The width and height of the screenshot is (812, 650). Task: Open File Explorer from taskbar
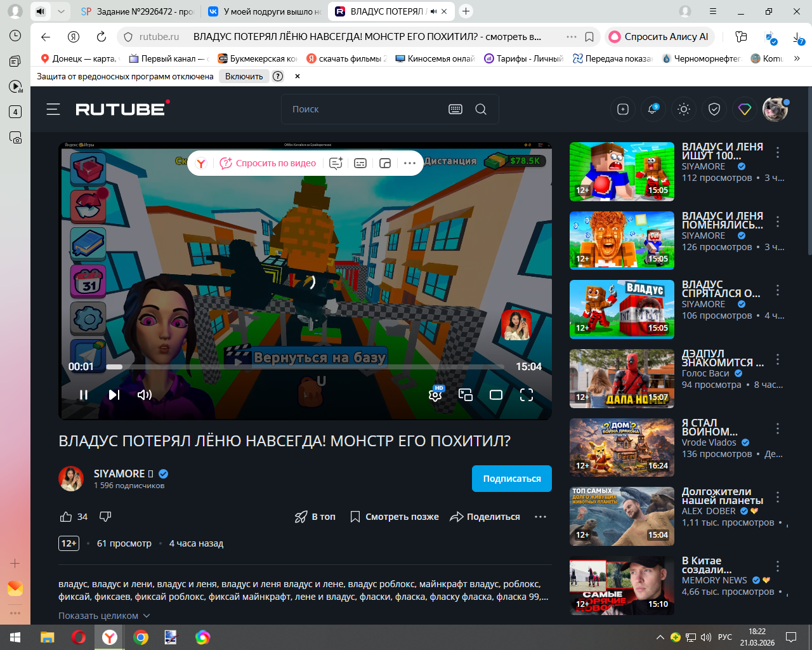coord(47,637)
